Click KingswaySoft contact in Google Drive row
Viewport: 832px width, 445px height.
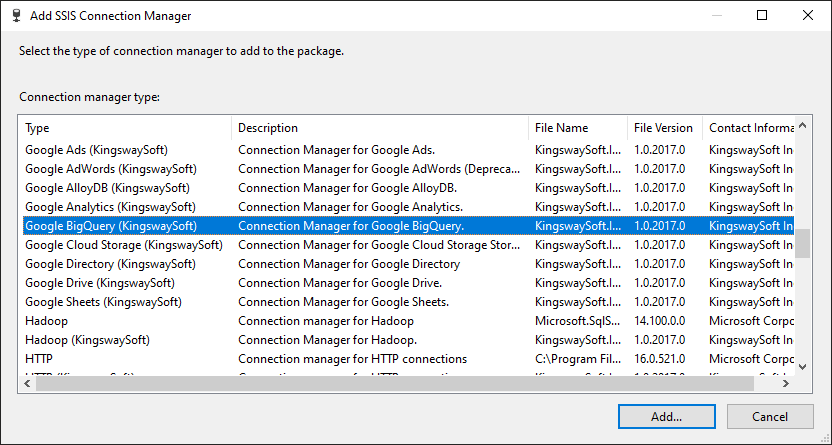[x=751, y=283]
